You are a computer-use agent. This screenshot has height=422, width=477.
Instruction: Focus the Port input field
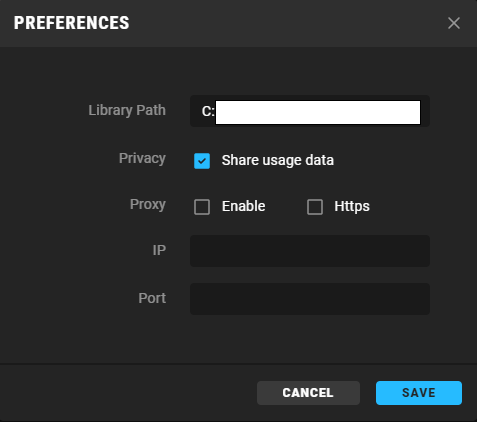(x=310, y=299)
